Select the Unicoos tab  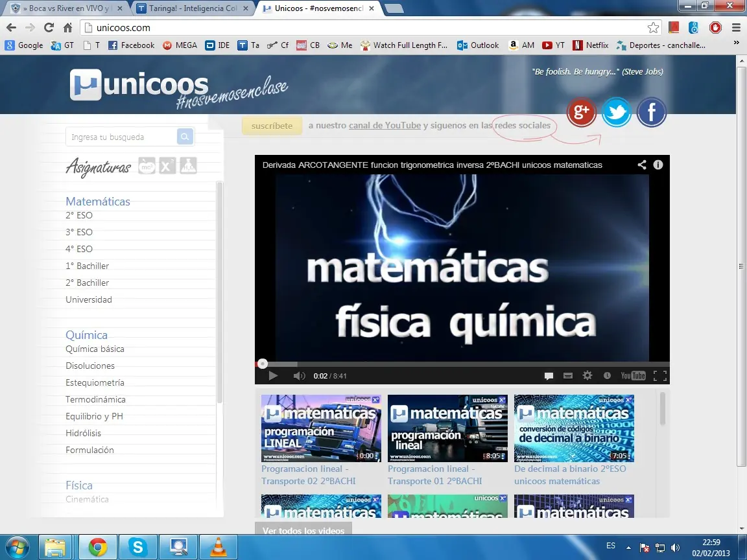tap(318, 8)
